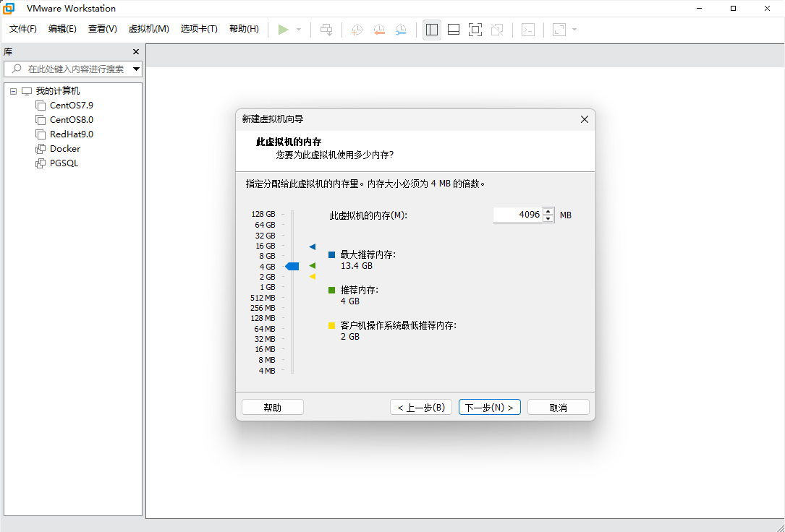The height and width of the screenshot is (532, 785).
Task: Click the 上一步(B) back button
Action: pos(421,408)
